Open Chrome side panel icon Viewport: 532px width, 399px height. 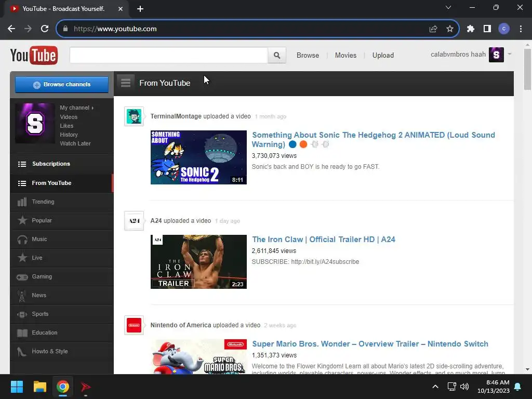tap(487, 29)
